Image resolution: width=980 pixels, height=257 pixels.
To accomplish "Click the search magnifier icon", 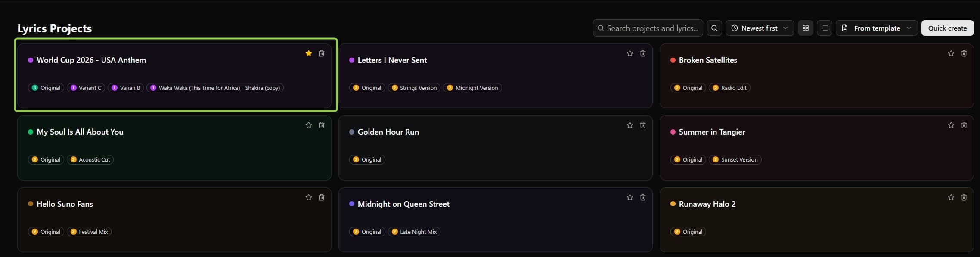I will 714,28.
